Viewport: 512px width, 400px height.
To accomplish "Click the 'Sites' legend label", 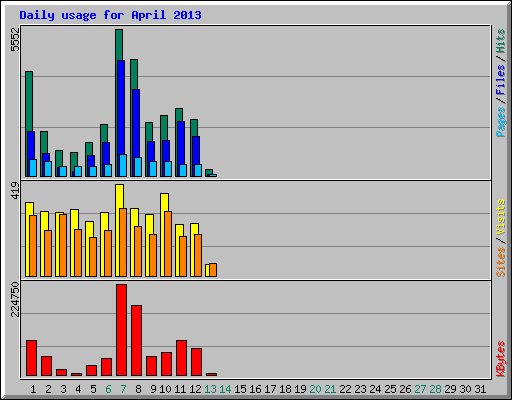I will pyautogui.click(x=500, y=262).
